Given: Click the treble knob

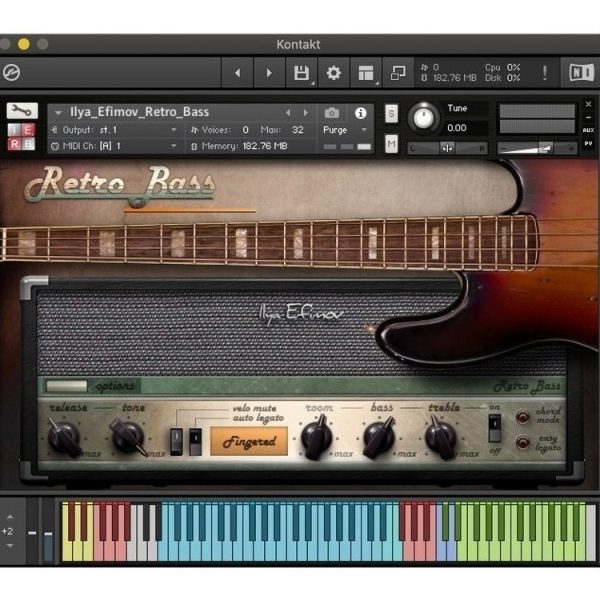Looking at the screenshot, I should coord(440,439).
